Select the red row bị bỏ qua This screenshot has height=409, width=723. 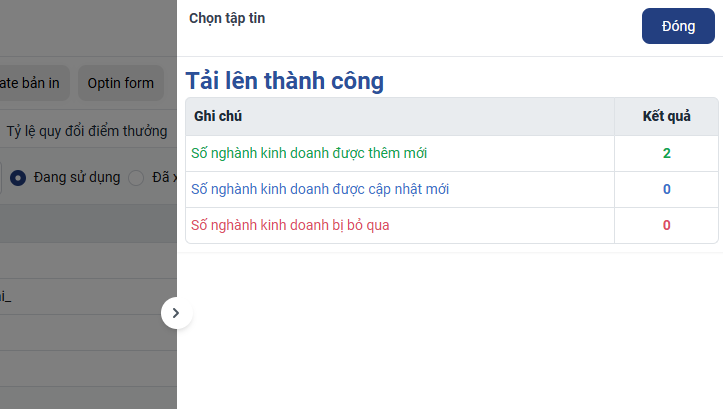(290, 225)
